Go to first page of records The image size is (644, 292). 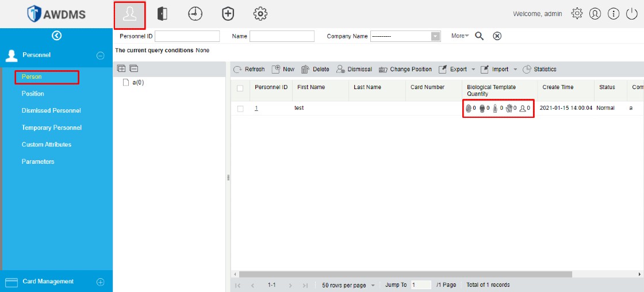click(237, 285)
